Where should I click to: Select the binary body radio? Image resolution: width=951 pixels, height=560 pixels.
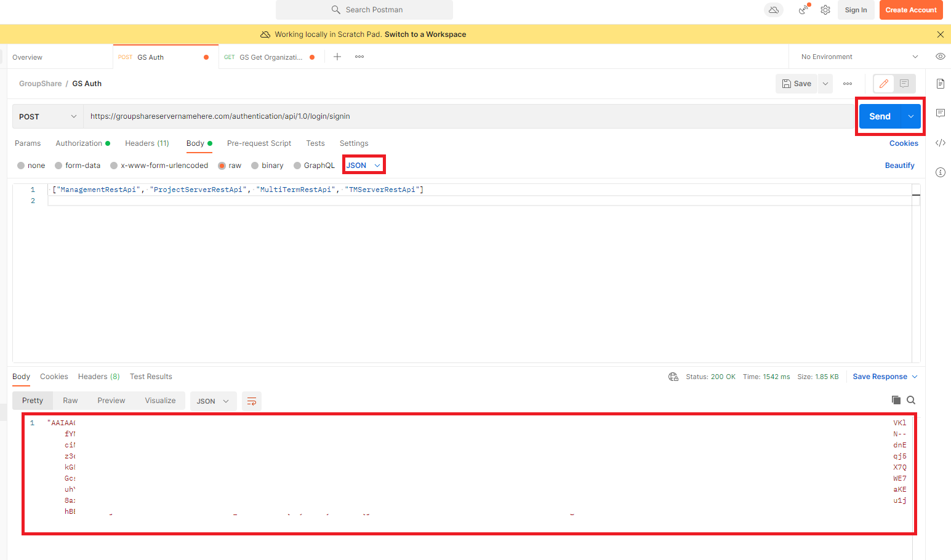[x=255, y=166]
